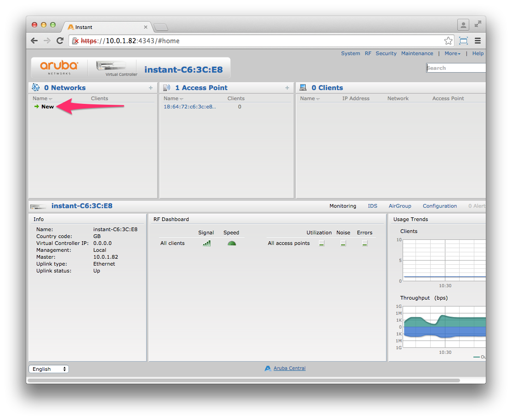Bookmark this page with the star icon
512x420 pixels.
coord(448,41)
